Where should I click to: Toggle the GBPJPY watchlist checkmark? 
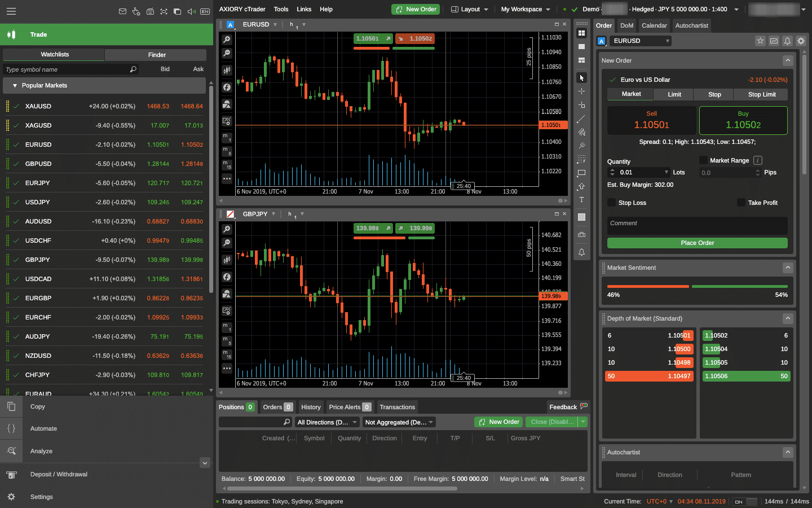coord(16,260)
